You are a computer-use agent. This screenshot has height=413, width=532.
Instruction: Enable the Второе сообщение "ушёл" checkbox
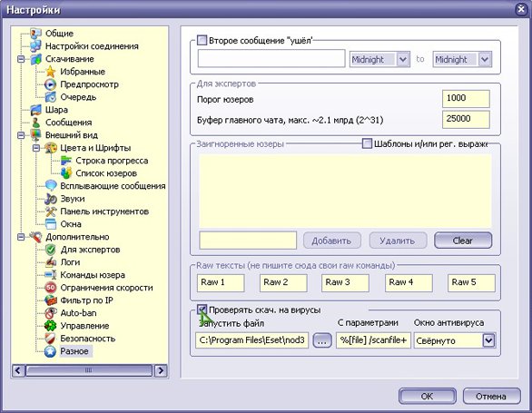tap(202, 40)
